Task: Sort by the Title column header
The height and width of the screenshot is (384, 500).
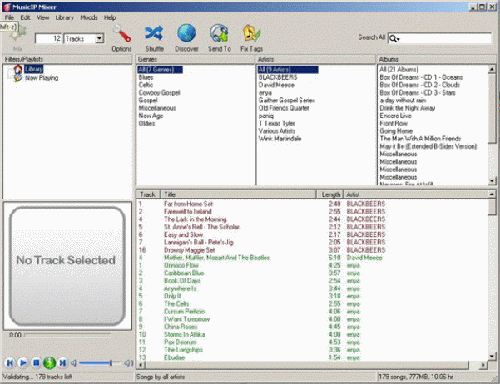Action: (238, 194)
